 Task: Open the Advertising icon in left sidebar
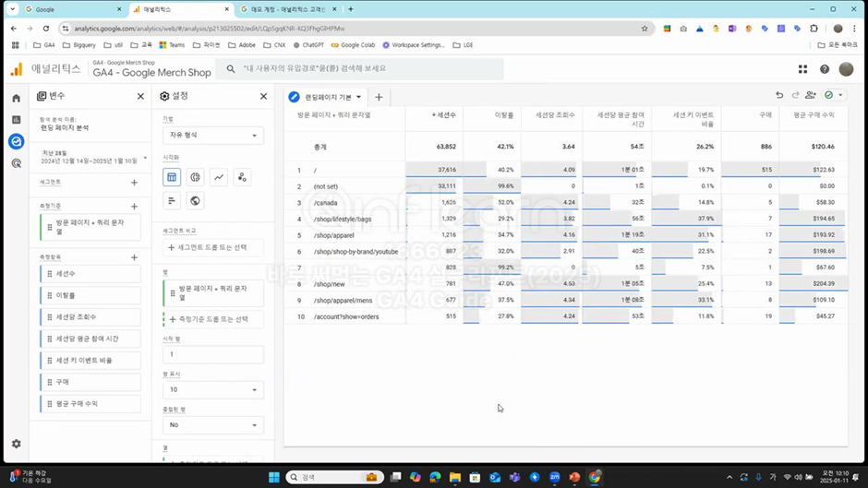16,163
